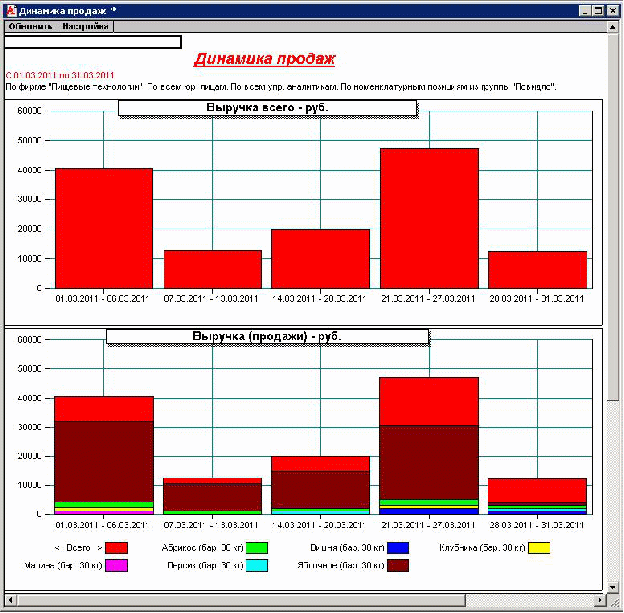
Task: Select the 21.03.2011 - 27.03.2011 bar in top chart
Action: [x=429, y=218]
